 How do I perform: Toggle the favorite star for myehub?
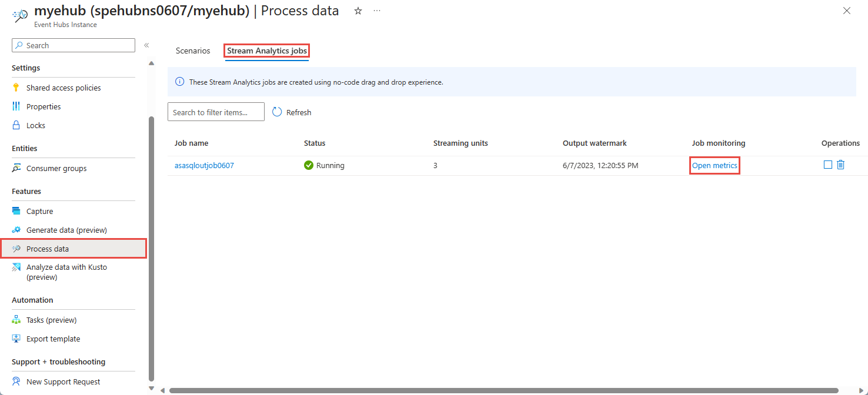coord(358,11)
